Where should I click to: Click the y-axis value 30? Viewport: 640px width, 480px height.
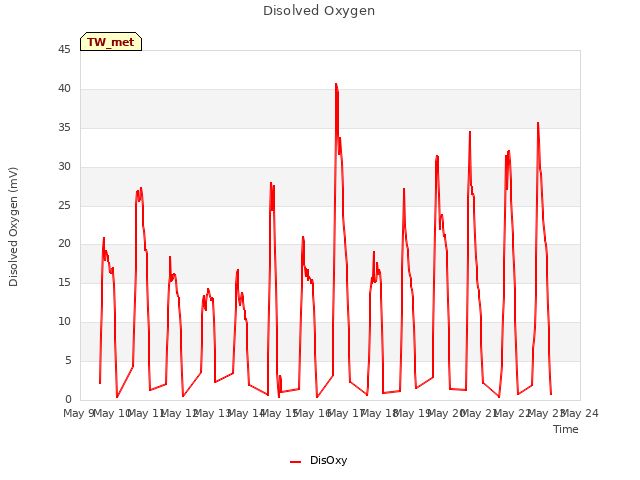click(64, 166)
